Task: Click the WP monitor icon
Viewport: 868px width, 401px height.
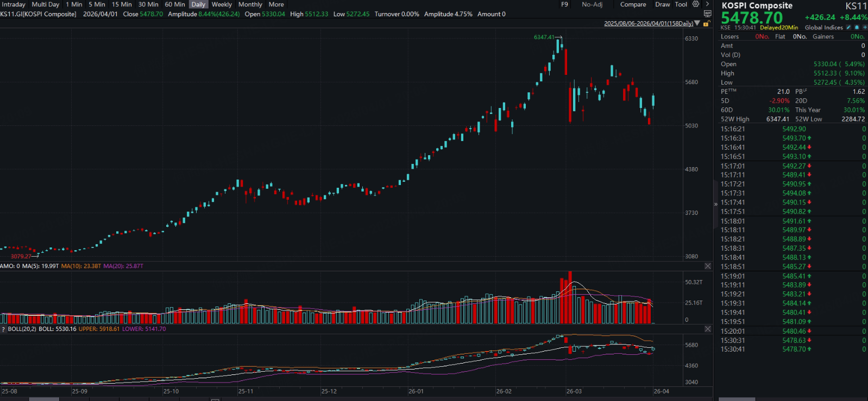Action: click(707, 14)
